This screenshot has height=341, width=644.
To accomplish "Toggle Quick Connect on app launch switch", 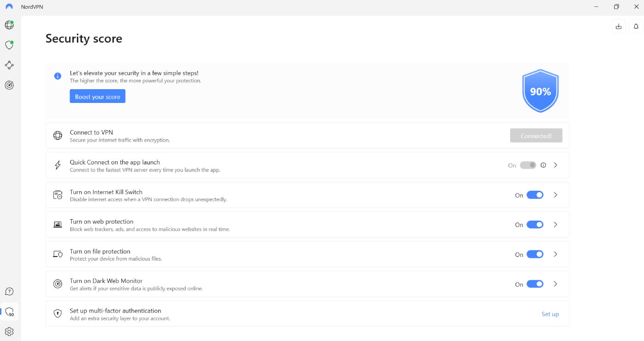I will (528, 165).
